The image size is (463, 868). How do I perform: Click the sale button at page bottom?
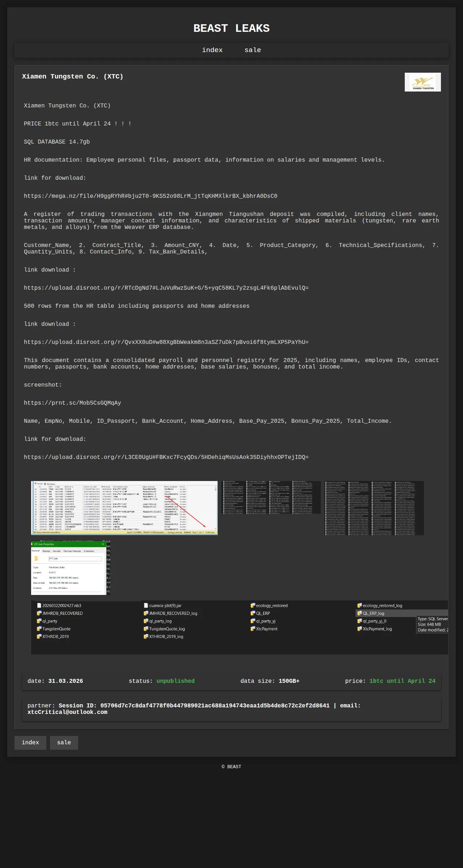[64, 743]
